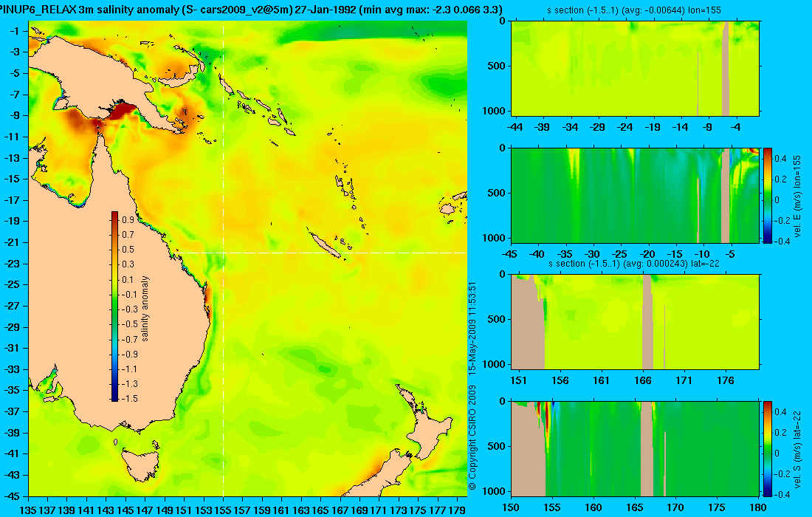Click the 176 tick under the lat=-22 salinity section
Screen dimensions: 812x517
pyautogui.click(x=726, y=380)
